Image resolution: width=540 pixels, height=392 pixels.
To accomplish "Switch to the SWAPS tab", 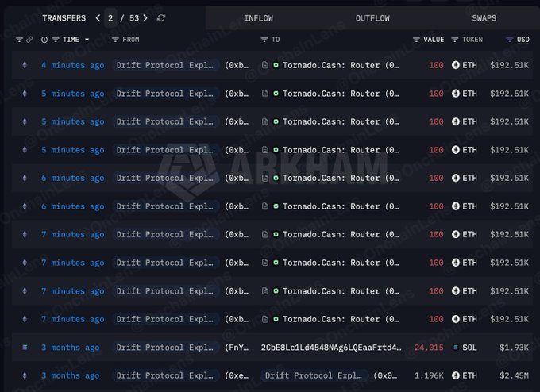I will [484, 18].
